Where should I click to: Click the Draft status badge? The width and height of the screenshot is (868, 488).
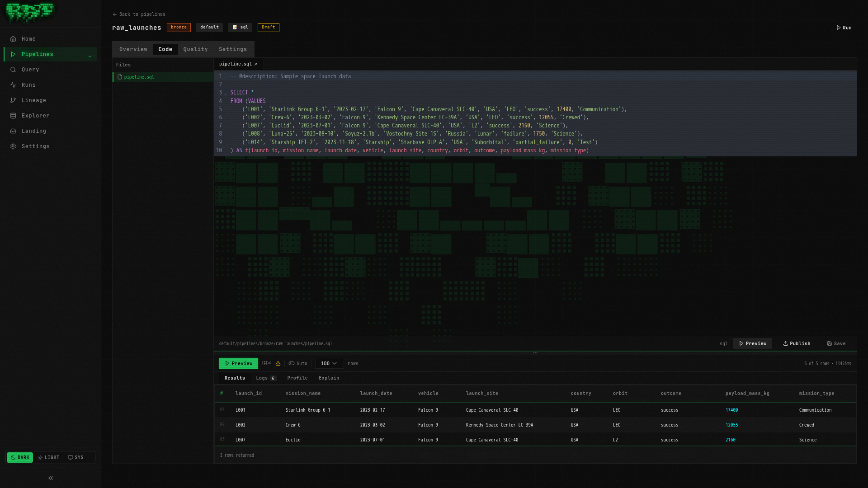268,28
